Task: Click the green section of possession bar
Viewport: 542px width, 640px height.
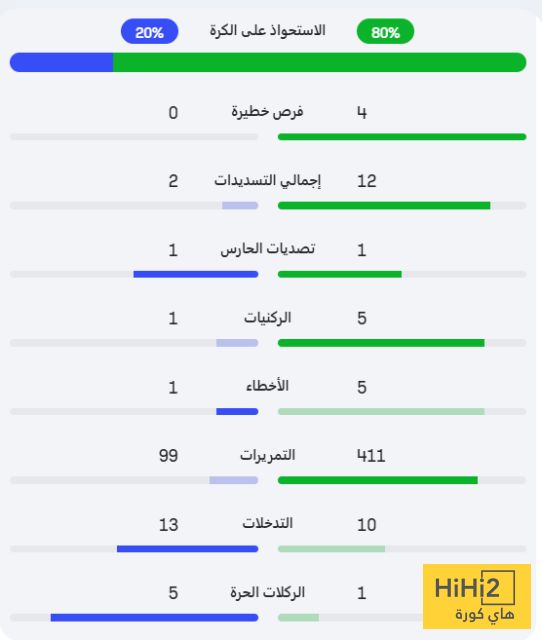Action: pyautogui.click(x=320, y=62)
